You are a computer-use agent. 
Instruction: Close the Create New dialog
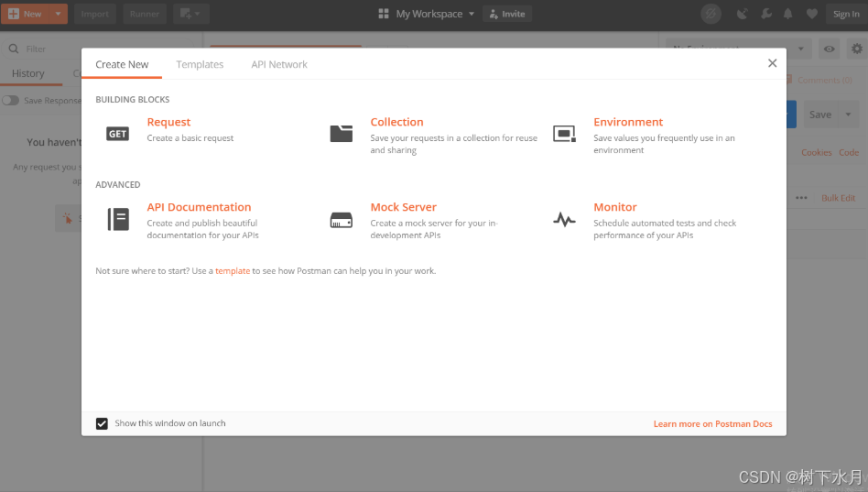[x=772, y=63]
